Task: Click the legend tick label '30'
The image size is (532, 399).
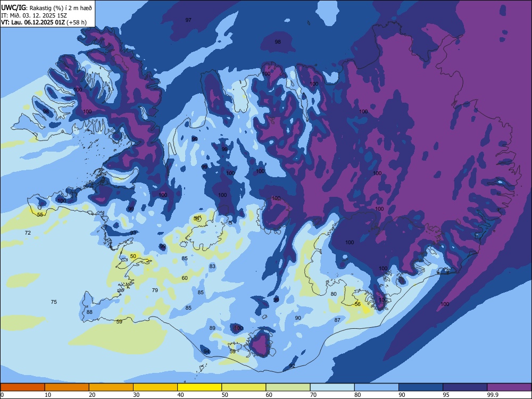Action: (x=136, y=395)
